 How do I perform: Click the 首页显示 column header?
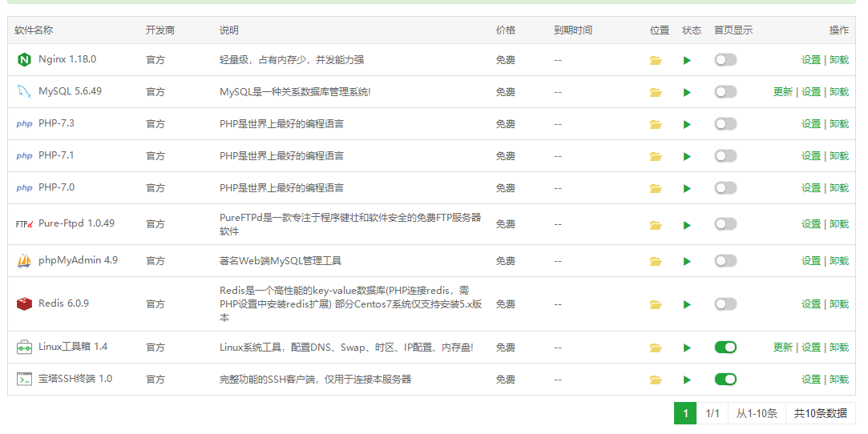[733, 30]
